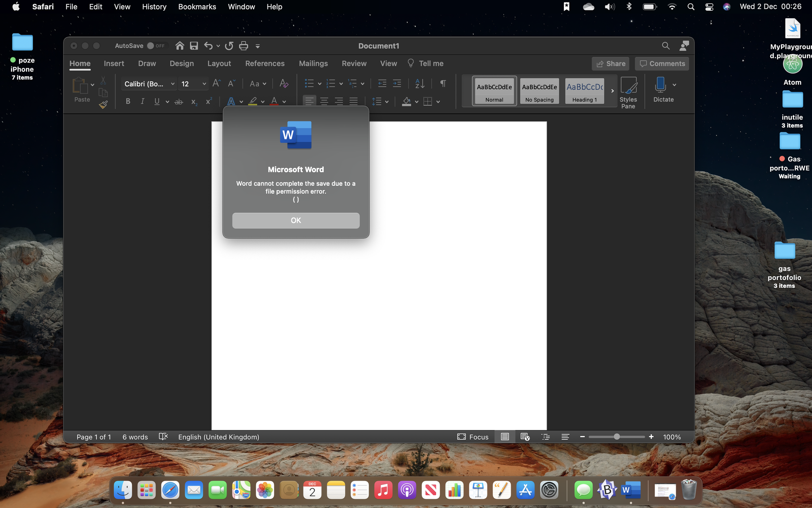Click the Clear Formatting eraser icon
Screen dimensions: 812x508
tap(284, 84)
